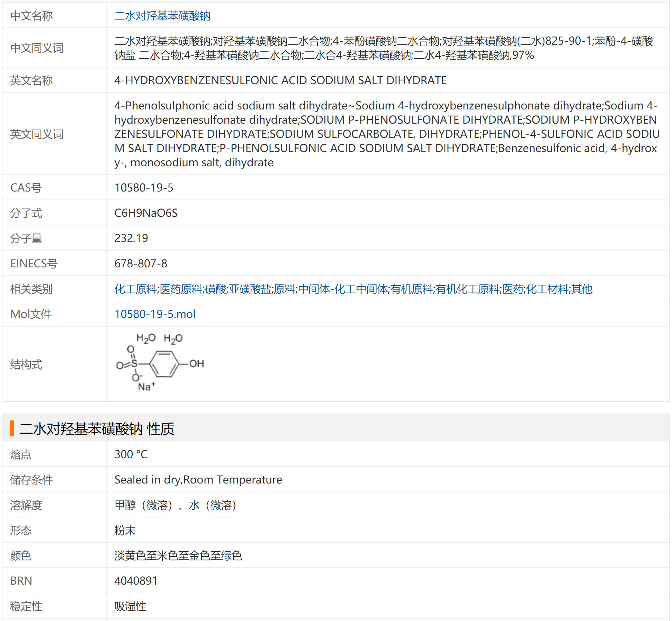Click the melting point 300 °C value
This screenshot has width=672, height=621.
(131, 454)
